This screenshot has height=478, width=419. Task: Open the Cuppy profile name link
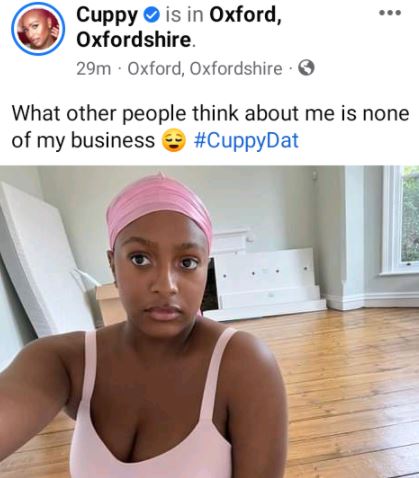[107, 15]
